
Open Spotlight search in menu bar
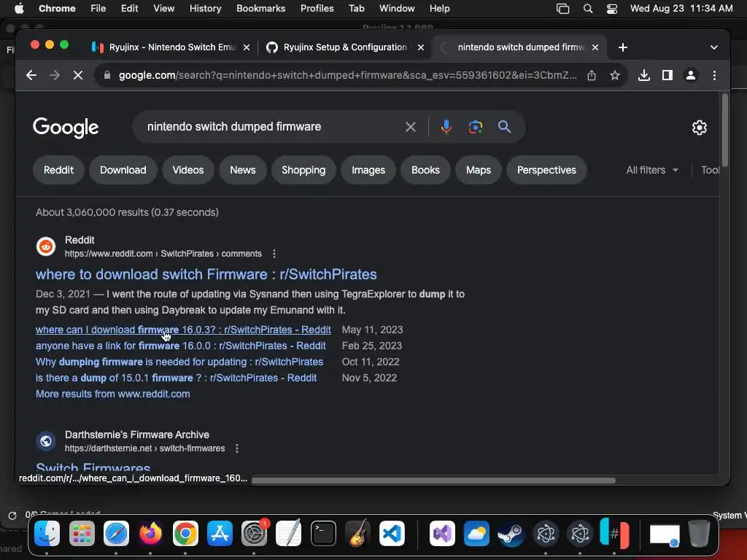click(588, 9)
